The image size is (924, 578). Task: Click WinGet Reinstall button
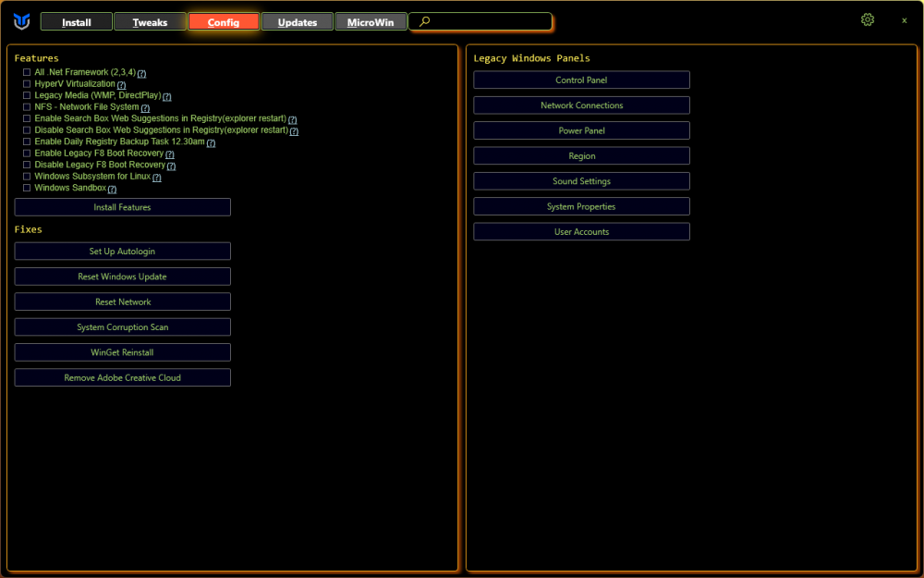[x=123, y=352]
